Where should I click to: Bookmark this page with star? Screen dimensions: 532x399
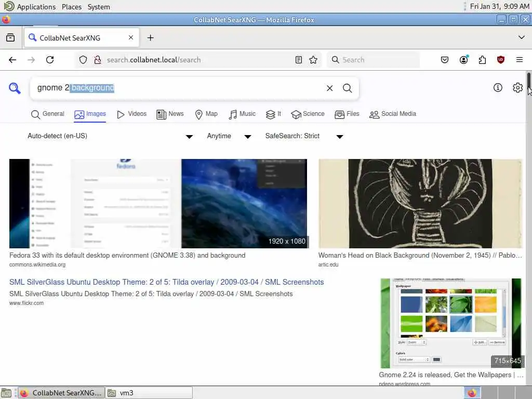coord(313,60)
